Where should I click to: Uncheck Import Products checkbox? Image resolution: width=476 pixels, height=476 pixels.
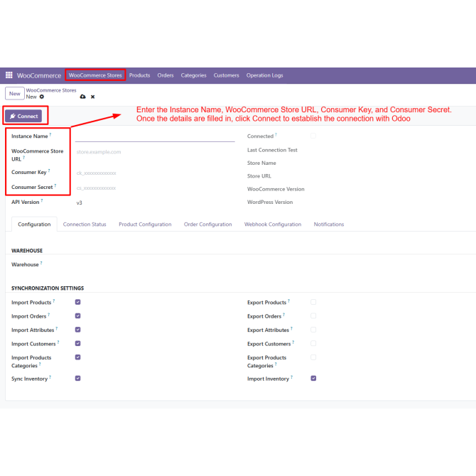point(77,302)
